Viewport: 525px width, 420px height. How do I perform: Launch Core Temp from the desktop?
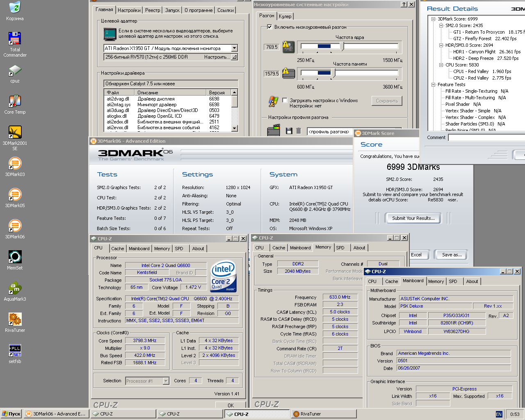[x=15, y=105]
